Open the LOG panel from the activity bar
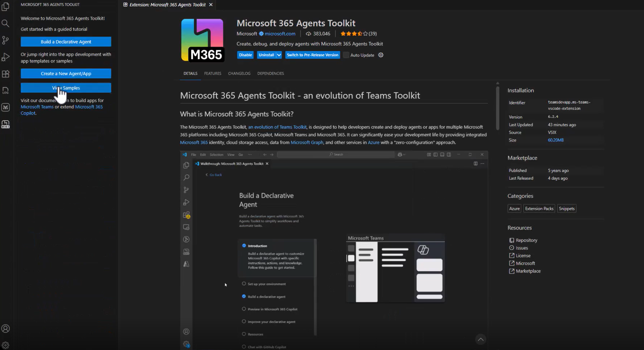The image size is (644, 350). [x=6, y=90]
